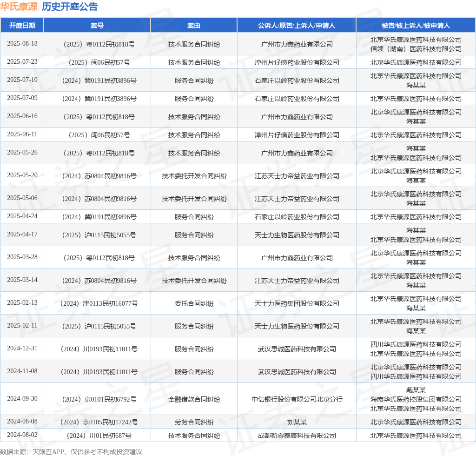Screen dimensions: 476x456
Task: Select the date cell 2025-02-11
Action: tap(22, 326)
